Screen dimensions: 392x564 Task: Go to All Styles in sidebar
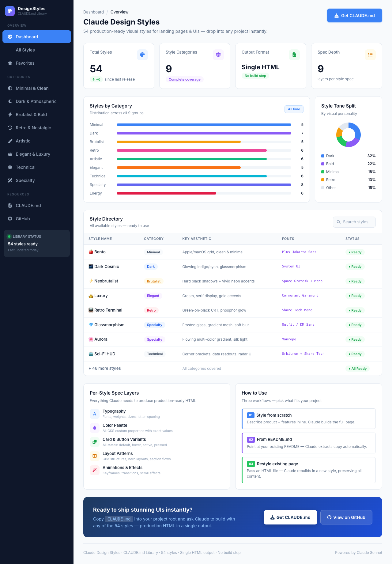tap(25, 50)
